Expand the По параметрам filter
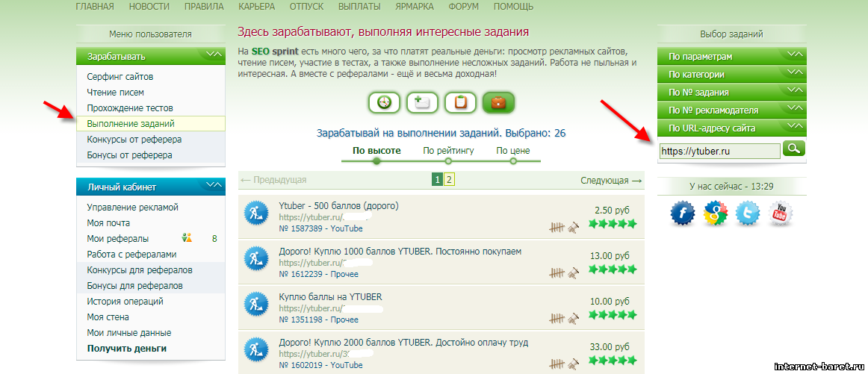Screen dimensions: 868x374 (732, 57)
